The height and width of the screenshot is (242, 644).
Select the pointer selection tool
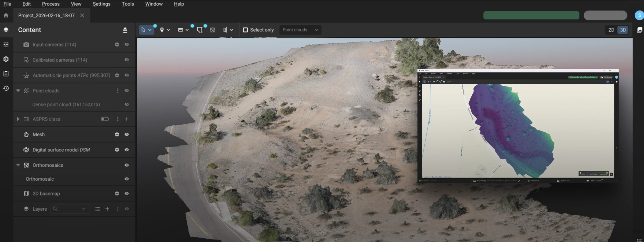click(143, 30)
